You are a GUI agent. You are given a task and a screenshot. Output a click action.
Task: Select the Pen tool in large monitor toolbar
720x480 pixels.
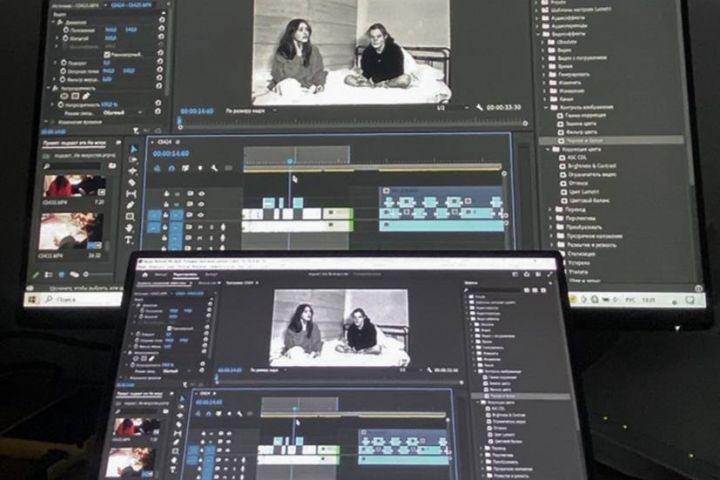(131, 205)
